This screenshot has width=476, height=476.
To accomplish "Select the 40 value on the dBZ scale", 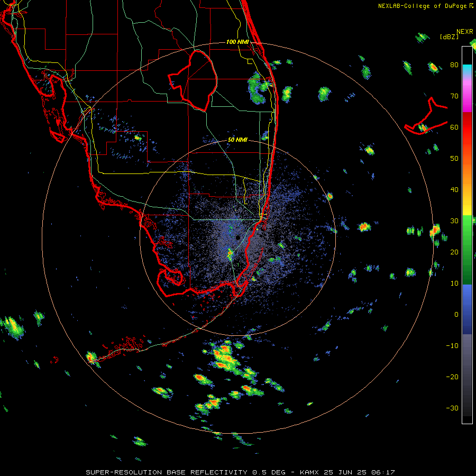I will 454,190.
